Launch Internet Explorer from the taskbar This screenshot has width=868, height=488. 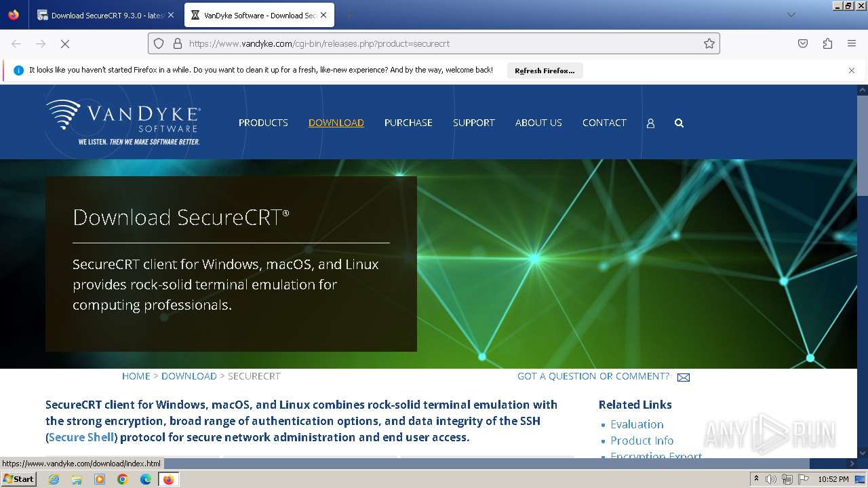coord(54,479)
